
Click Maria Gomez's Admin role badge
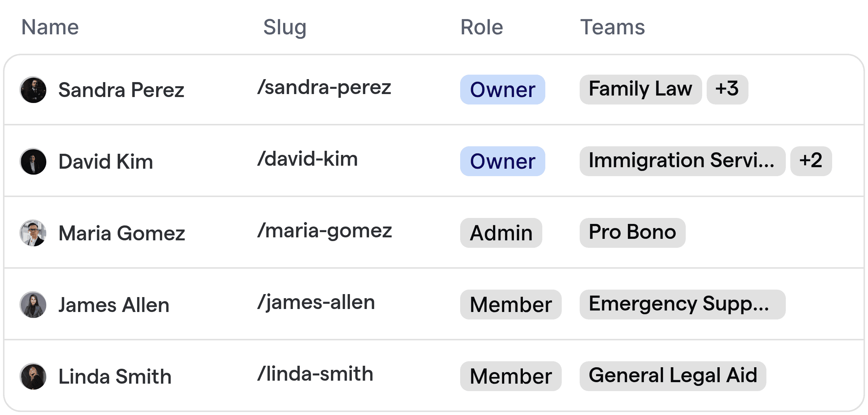click(x=501, y=233)
